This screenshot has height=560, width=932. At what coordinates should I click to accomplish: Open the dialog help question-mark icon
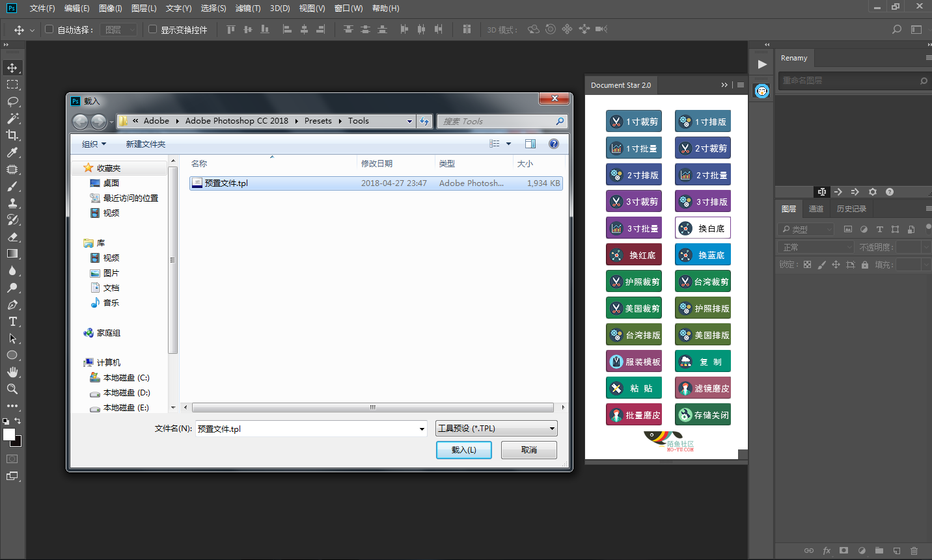tap(554, 144)
